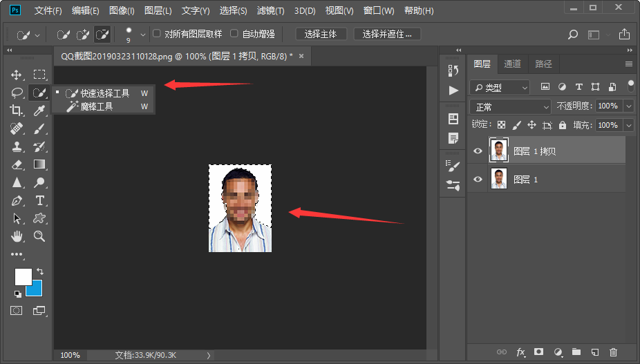The height and width of the screenshot is (364, 640).
Task: Select the Horizontal Type tool
Action: 40,200
